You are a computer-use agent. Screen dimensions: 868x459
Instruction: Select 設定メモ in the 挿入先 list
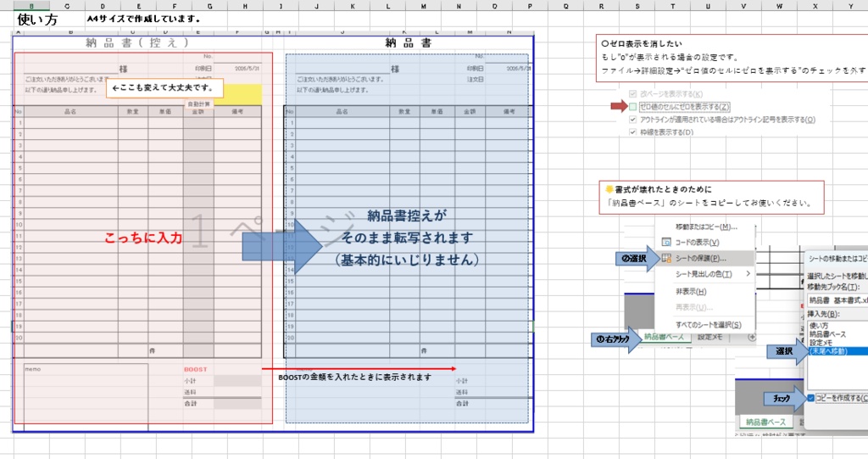coord(821,343)
